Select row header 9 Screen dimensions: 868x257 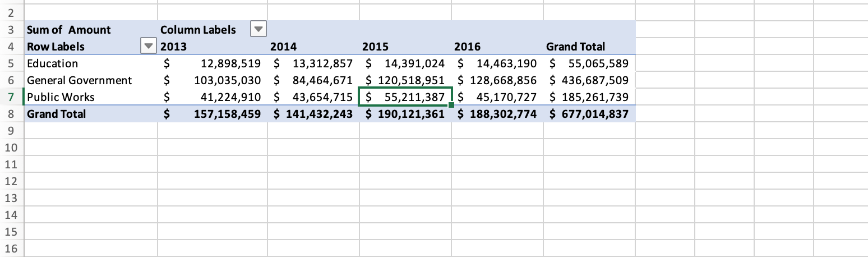11,131
